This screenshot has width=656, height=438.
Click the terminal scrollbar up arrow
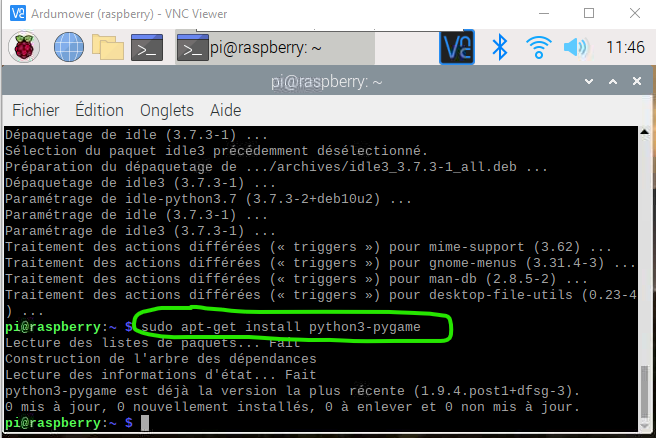click(x=645, y=132)
